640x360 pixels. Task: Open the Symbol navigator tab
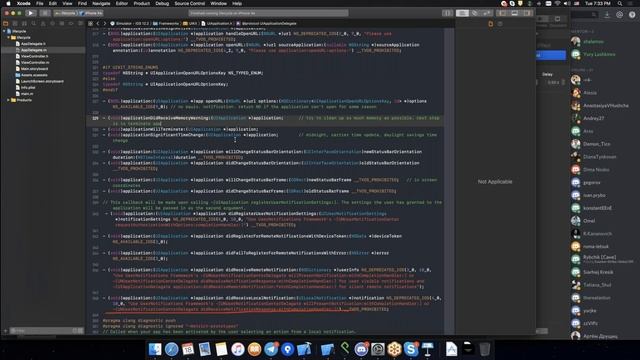point(24,24)
